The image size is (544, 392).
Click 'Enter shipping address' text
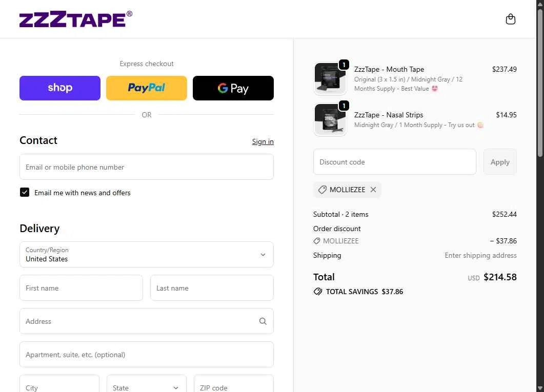(x=480, y=256)
